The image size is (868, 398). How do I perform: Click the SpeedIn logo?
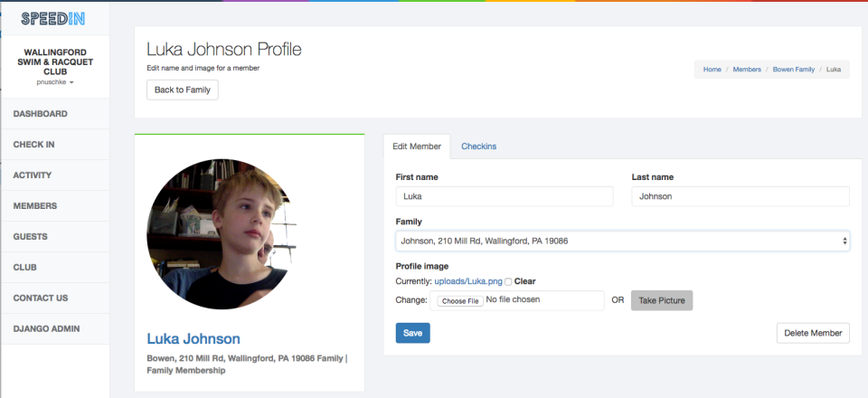53,17
